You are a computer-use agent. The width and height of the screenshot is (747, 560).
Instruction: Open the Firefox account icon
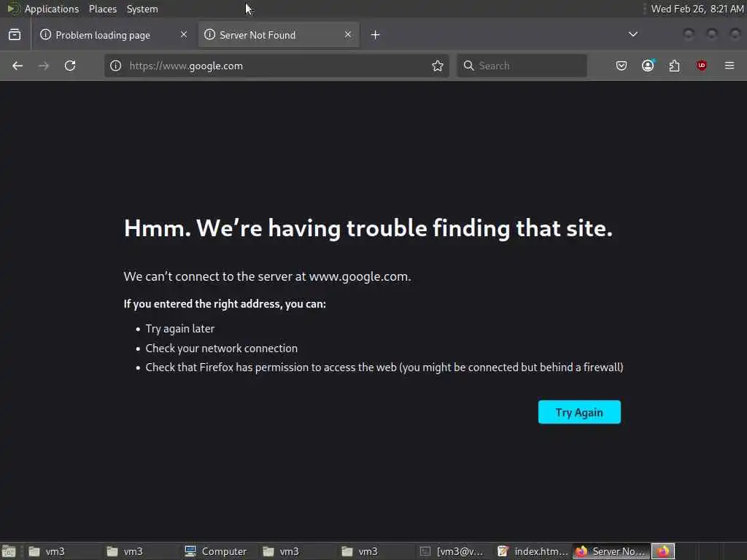click(x=648, y=66)
